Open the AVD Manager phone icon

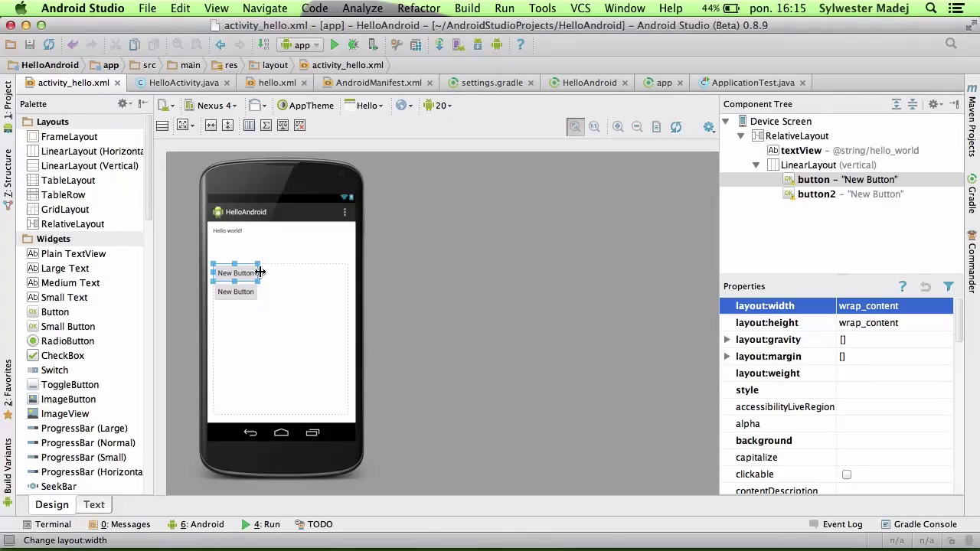click(x=458, y=44)
